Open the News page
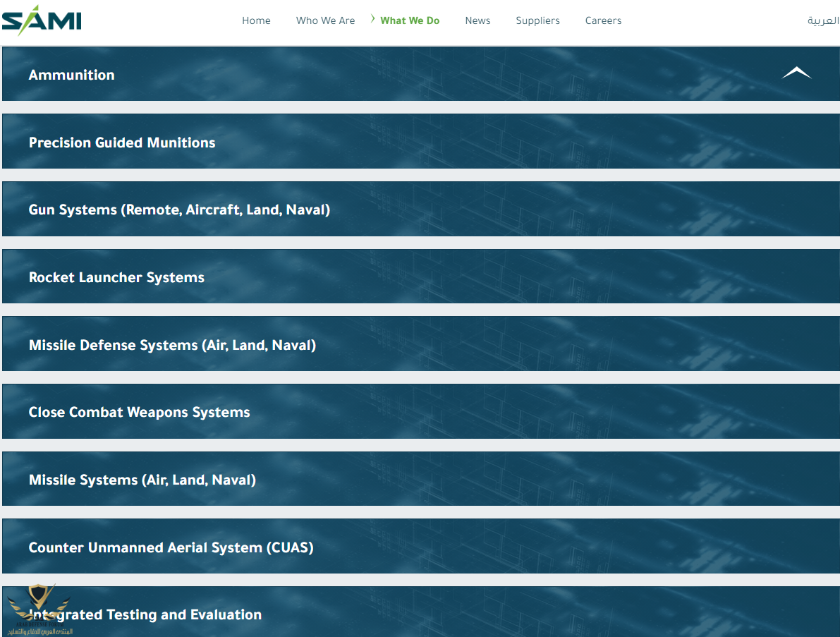 (x=477, y=20)
